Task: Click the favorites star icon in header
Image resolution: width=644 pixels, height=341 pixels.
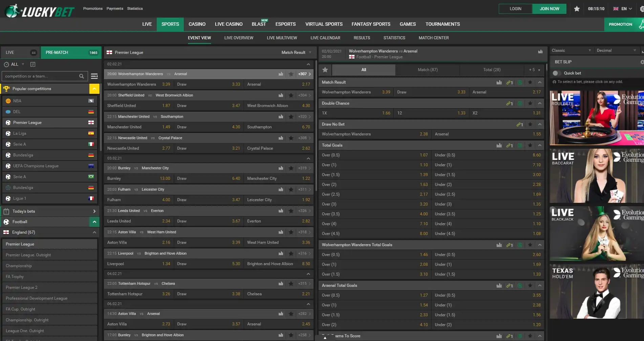Action: click(x=577, y=9)
